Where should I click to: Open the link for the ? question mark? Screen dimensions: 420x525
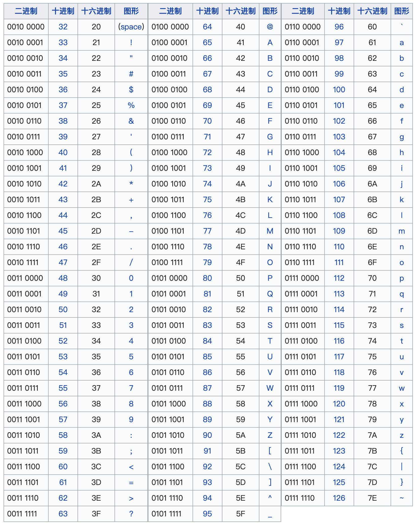click(x=131, y=514)
